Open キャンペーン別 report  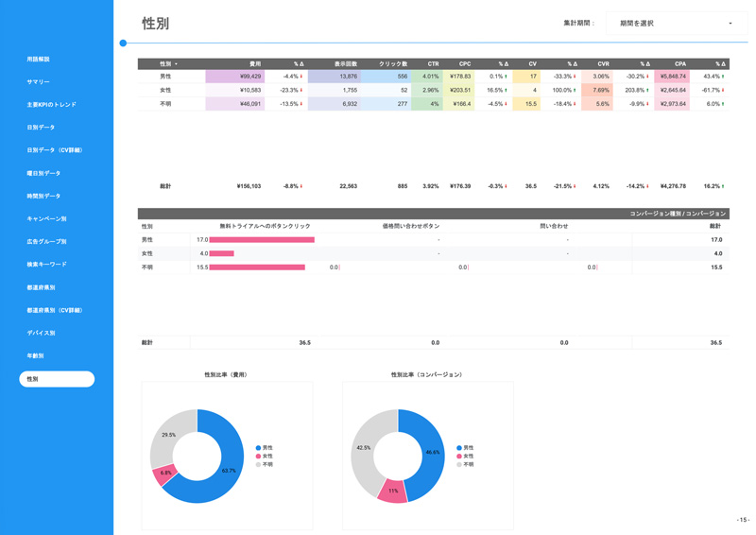46,219
